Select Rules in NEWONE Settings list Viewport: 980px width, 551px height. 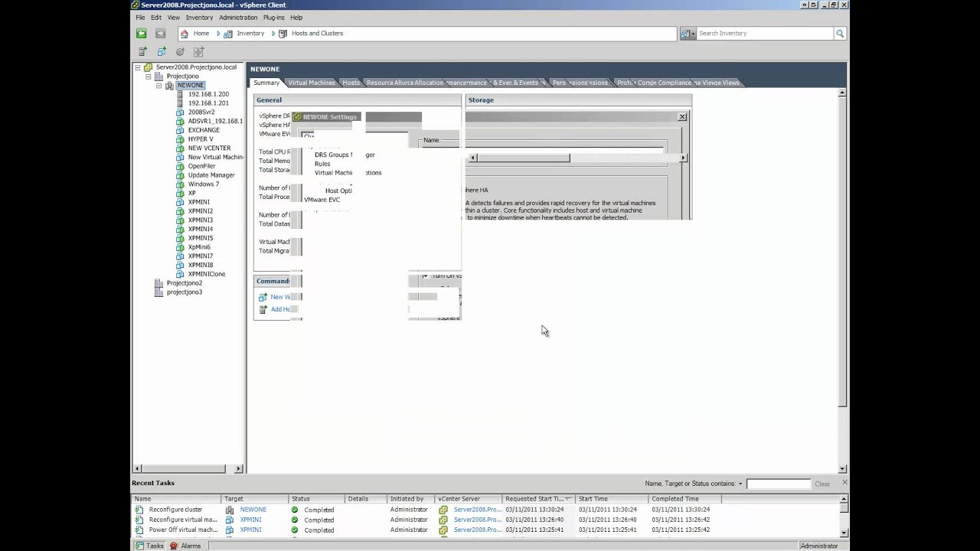(x=322, y=164)
